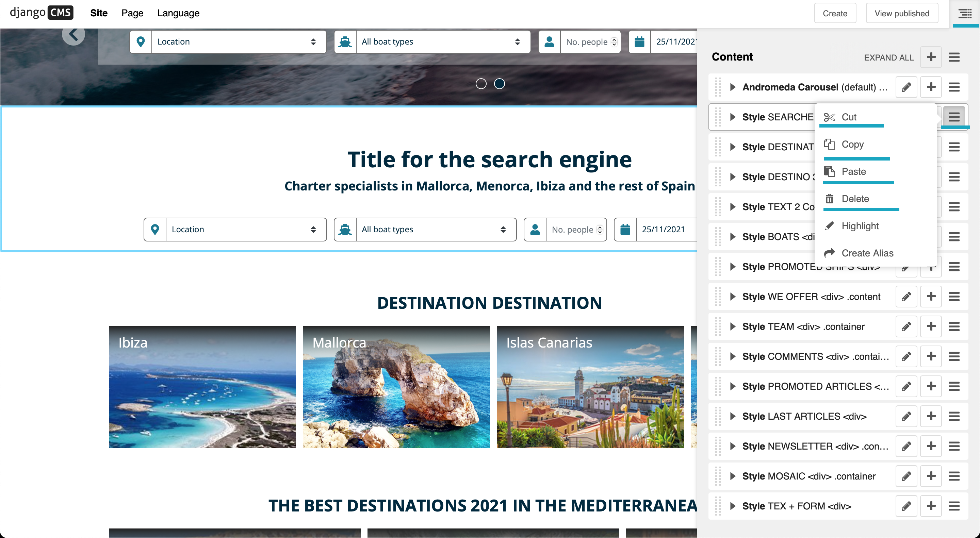Image resolution: width=980 pixels, height=538 pixels.
Task: Open the Site menu
Action: [x=99, y=13]
